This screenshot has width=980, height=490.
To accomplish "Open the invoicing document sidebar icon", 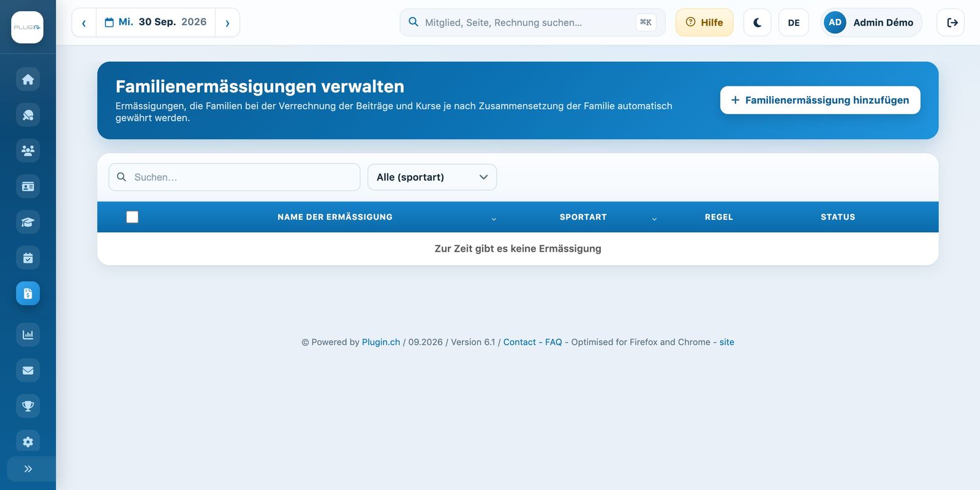I will 28,293.
